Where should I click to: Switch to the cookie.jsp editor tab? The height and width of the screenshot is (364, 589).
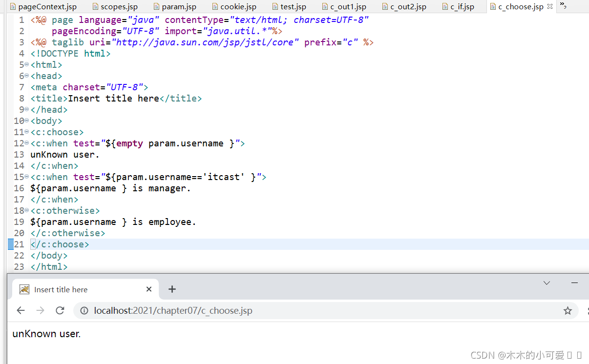(234, 6)
